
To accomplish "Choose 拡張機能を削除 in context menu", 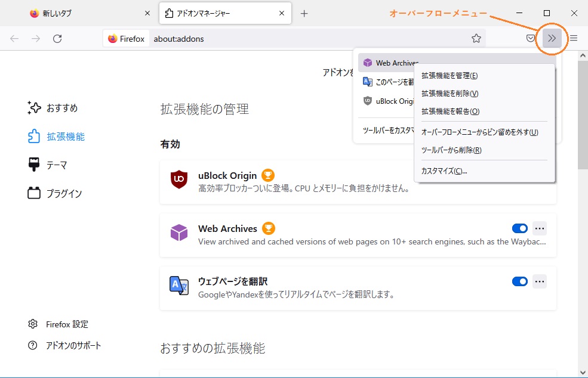I will 450,94.
